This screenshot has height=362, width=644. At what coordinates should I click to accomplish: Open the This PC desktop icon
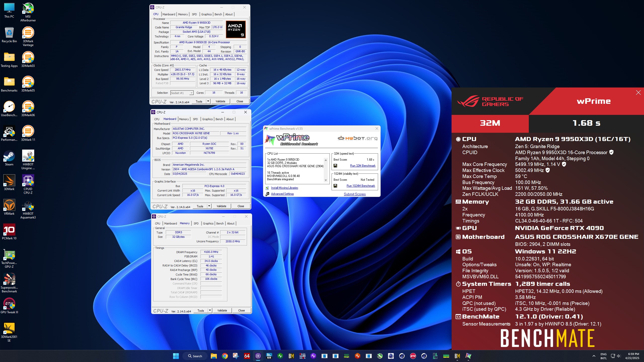point(9,10)
